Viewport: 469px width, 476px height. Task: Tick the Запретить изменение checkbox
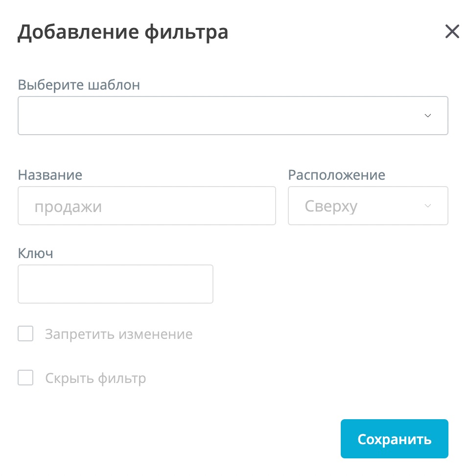tap(25, 334)
